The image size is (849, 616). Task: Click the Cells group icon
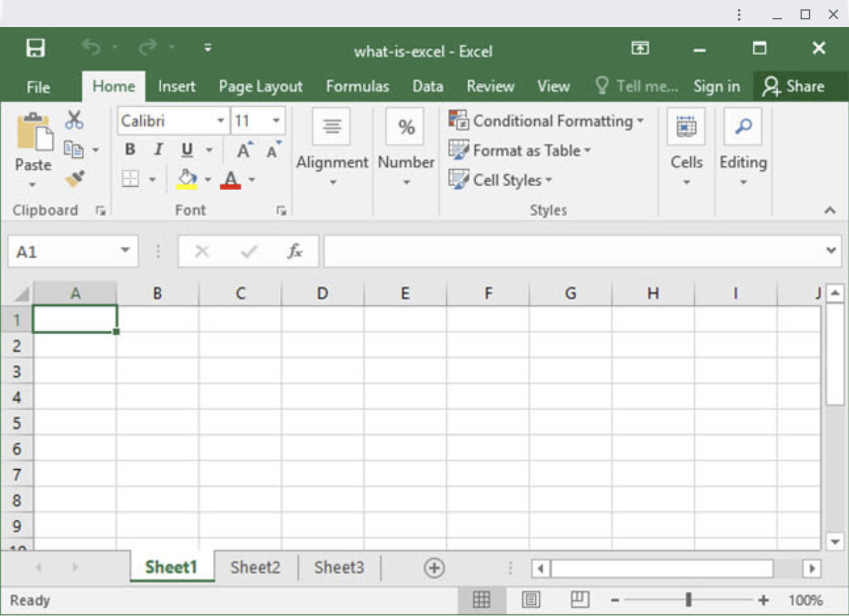686,127
